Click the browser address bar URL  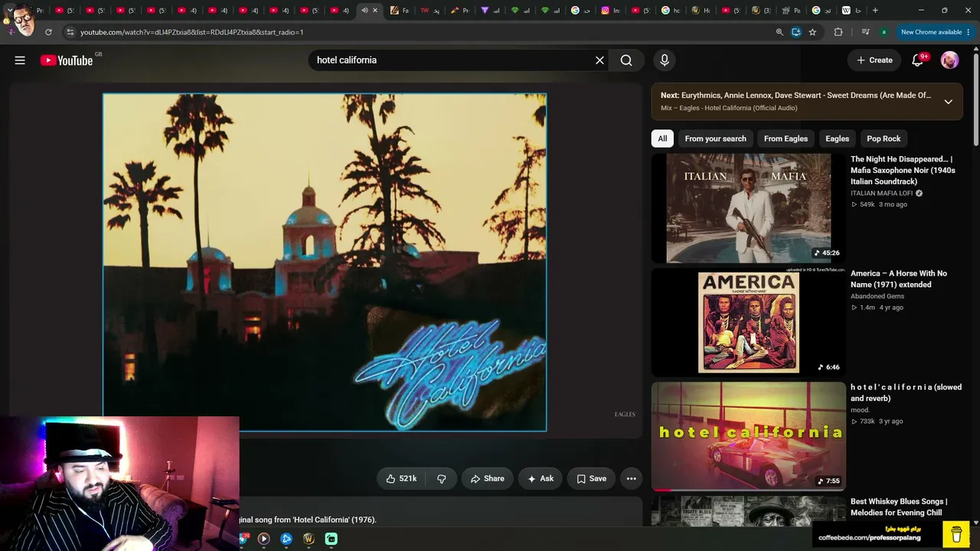point(191,32)
